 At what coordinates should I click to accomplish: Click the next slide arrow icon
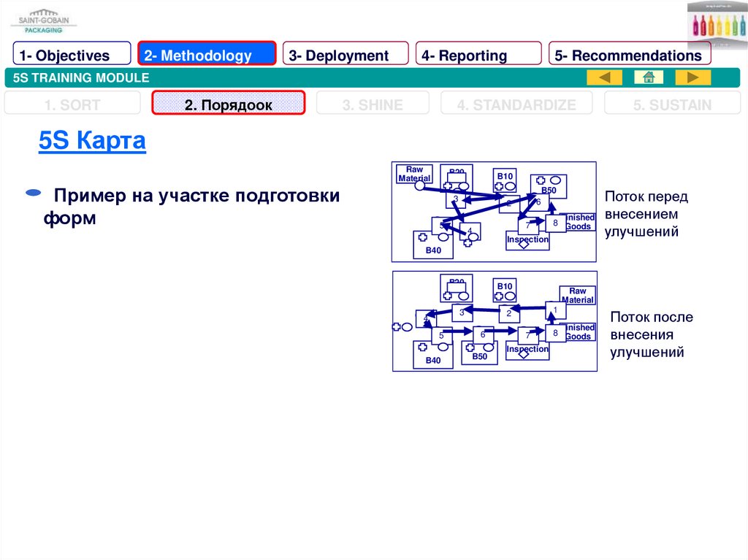(x=692, y=77)
